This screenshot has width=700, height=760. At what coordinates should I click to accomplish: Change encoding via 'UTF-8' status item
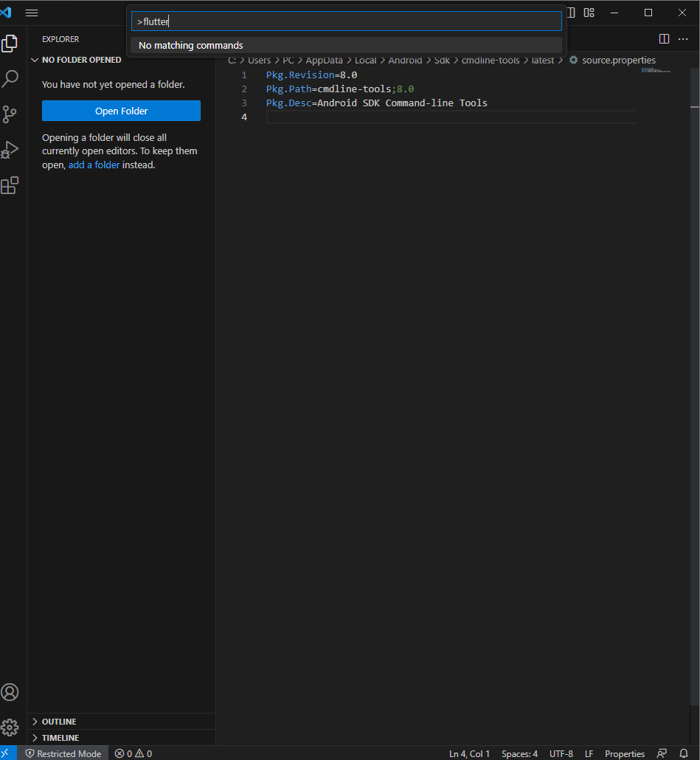point(561,753)
